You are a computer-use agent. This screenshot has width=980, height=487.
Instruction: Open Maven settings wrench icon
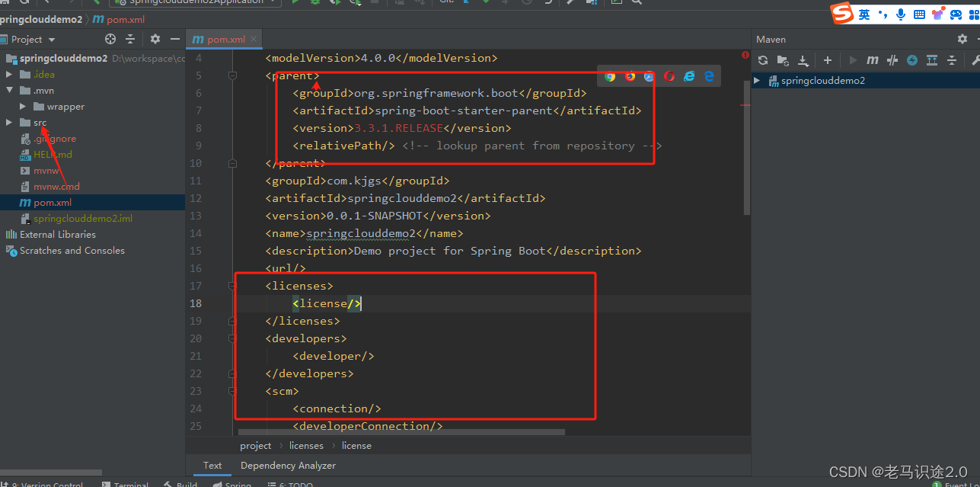coord(975,60)
